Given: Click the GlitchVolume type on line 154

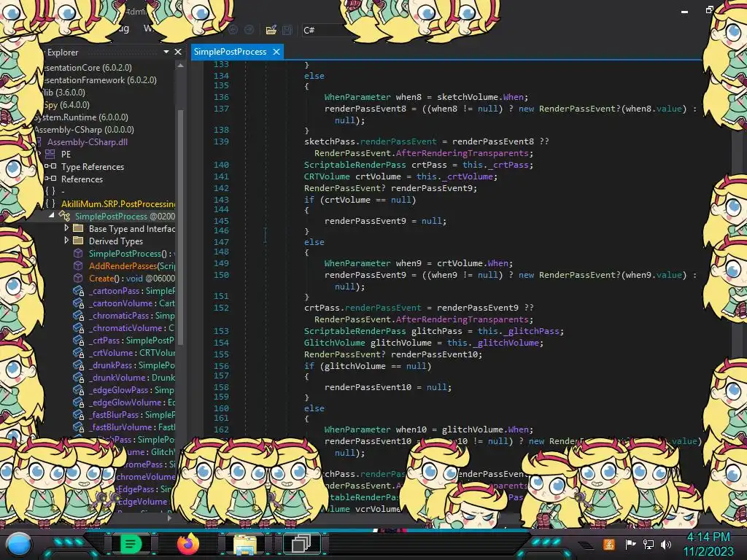Looking at the screenshot, I should (334, 343).
